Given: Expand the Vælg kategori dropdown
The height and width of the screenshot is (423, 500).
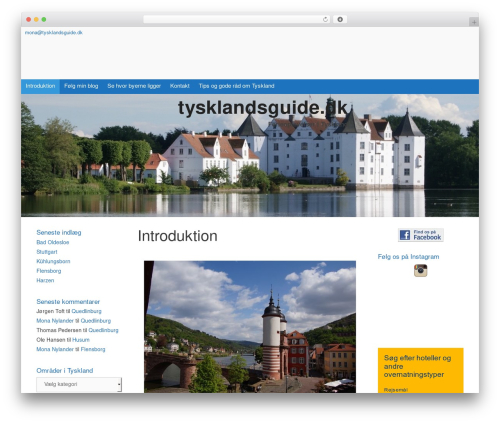Looking at the screenshot, I should (x=79, y=384).
